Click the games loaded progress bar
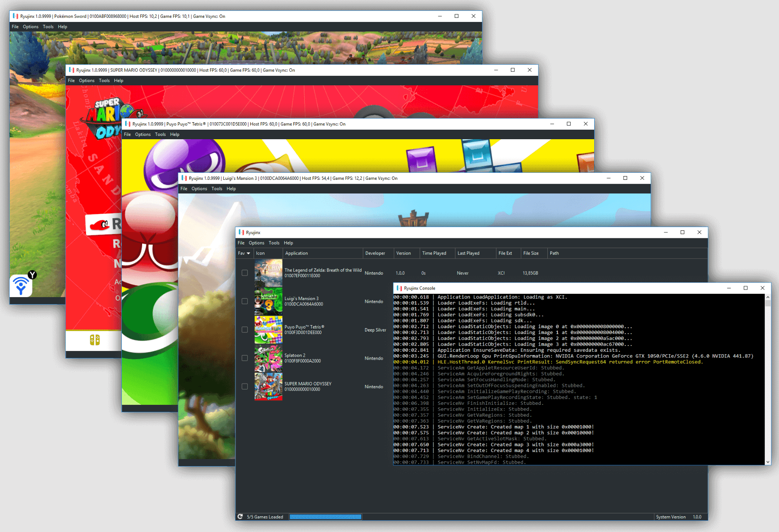 (x=326, y=517)
